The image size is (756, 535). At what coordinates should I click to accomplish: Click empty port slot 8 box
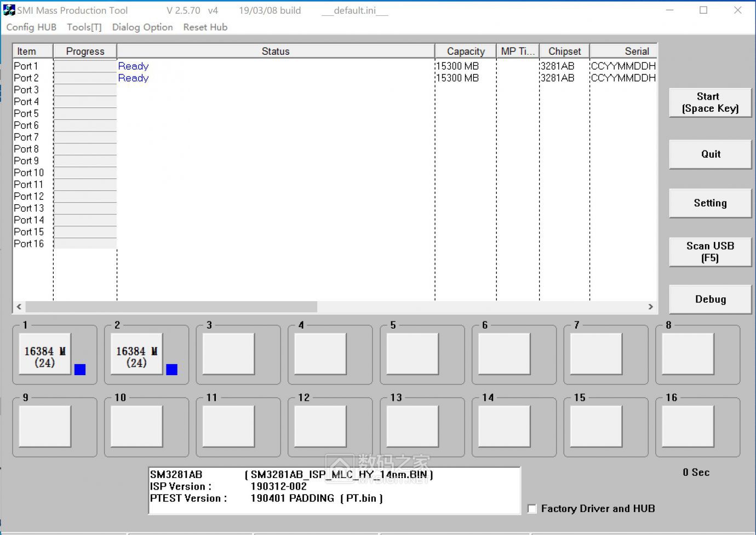tap(688, 354)
